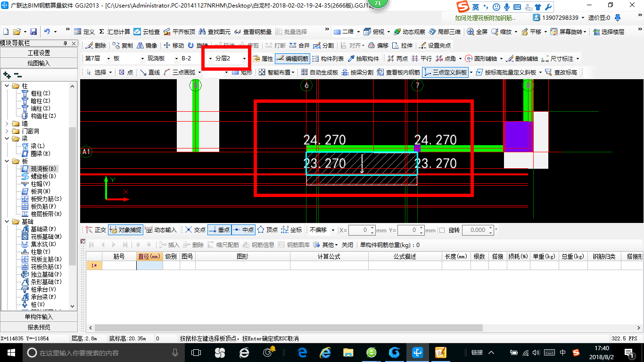Select the 合并 merge tool

coord(299,46)
